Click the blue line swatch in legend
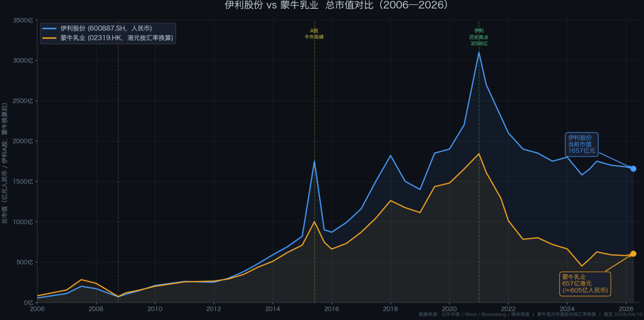This screenshot has width=644, height=320. 50,28
